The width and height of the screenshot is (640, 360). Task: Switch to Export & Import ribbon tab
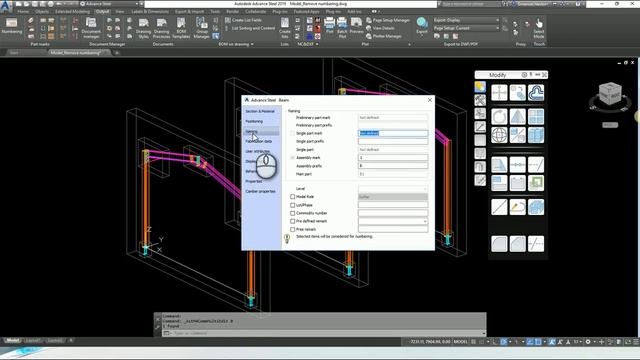(x=189, y=11)
